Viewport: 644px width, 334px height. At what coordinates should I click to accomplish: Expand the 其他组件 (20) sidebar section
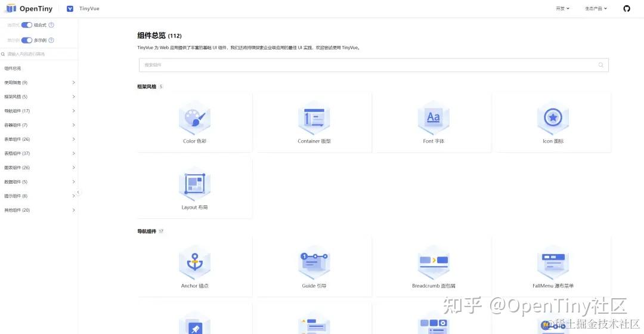[39, 210]
